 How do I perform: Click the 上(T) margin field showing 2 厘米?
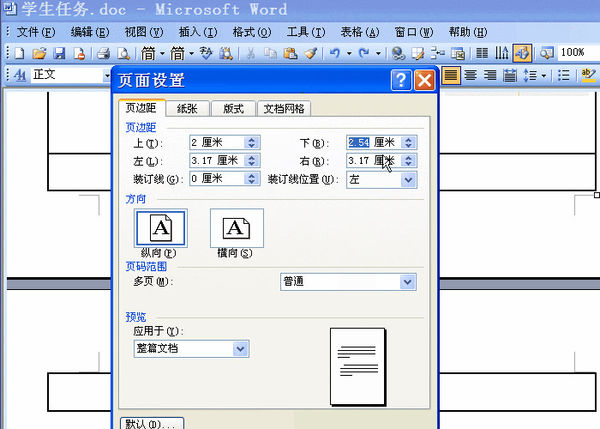[225, 143]
